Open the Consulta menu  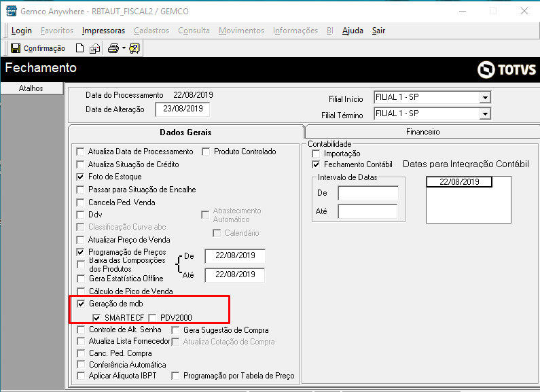tap(194, 31)
